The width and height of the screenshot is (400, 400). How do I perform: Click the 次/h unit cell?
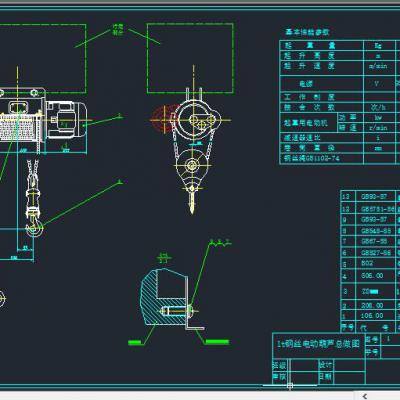coord(378,107)
